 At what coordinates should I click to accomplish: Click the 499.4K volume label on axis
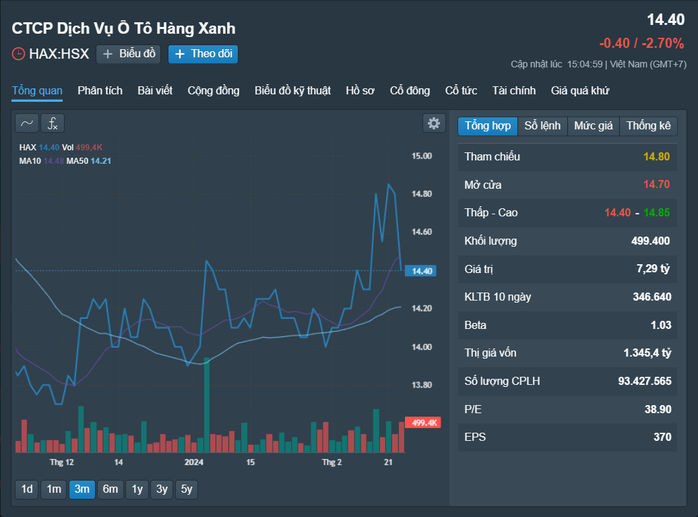tap(423, 423)
